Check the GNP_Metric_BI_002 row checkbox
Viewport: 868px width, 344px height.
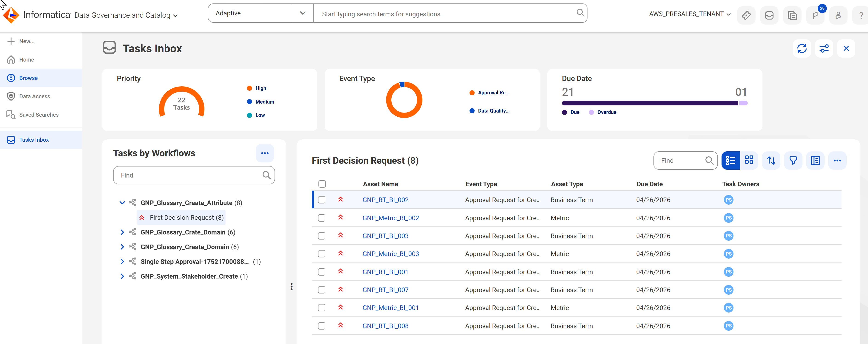(322, 218)
